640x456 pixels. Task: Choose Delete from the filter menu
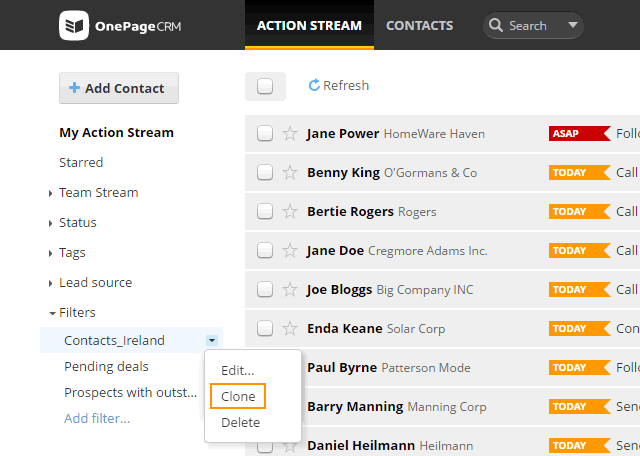click(x=240, y=423)
